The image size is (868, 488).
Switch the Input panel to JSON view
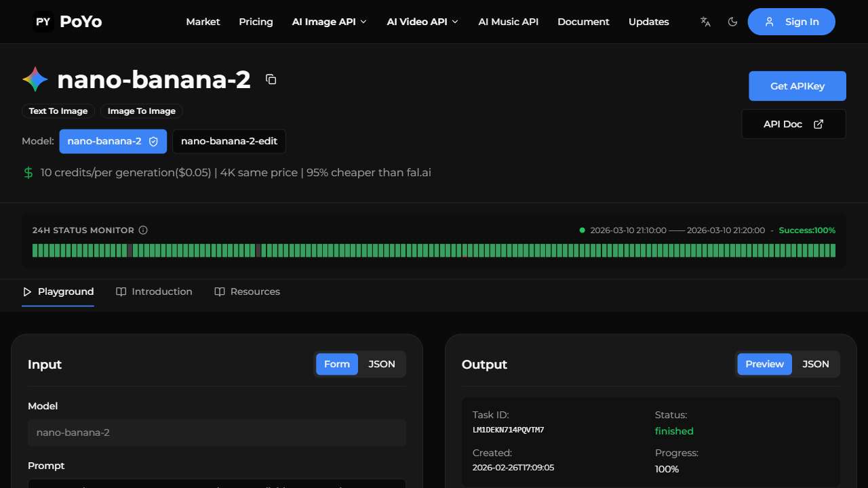(382, 364)
